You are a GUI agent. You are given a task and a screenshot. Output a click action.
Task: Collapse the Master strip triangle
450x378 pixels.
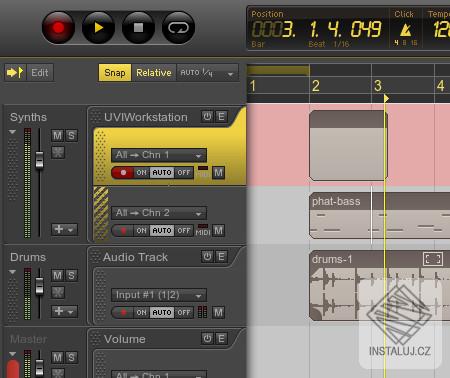point(12,354)
